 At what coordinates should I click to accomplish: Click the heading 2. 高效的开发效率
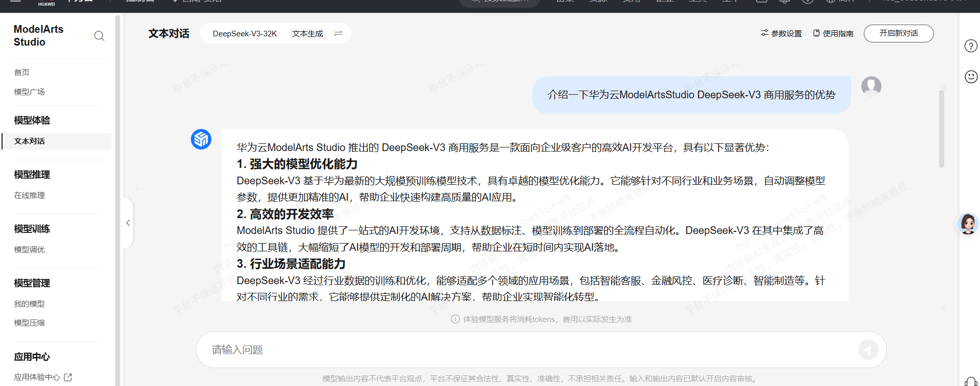[285, 214]
